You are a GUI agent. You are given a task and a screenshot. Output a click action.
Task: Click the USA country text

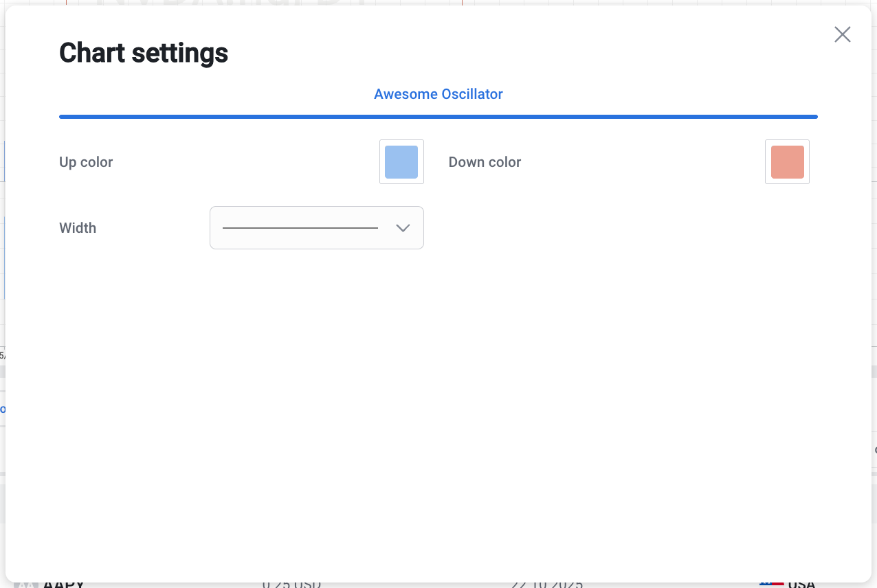pos(801,585)
